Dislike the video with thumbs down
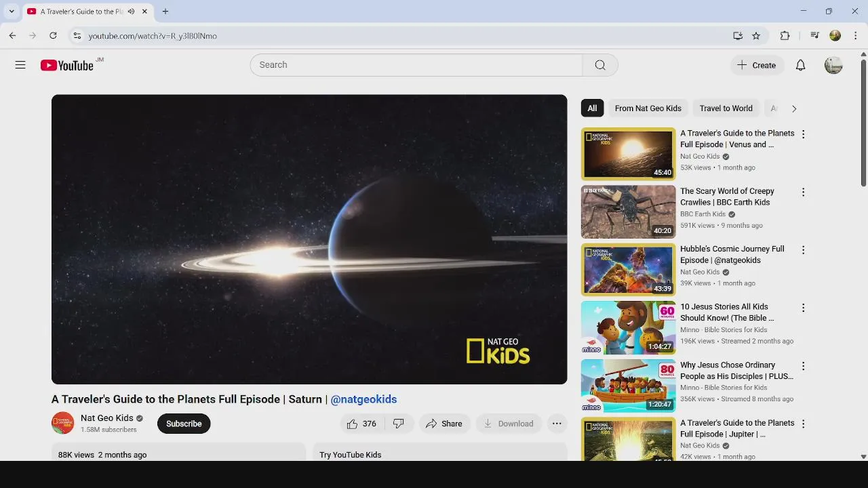The image size is (868, 488). [x=399, y=424]
